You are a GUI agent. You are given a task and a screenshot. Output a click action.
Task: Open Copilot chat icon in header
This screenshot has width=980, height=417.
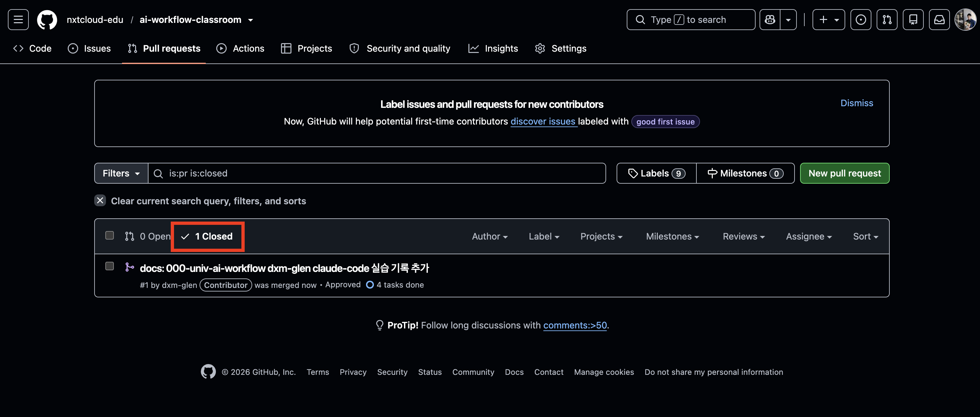pos(770,19)
